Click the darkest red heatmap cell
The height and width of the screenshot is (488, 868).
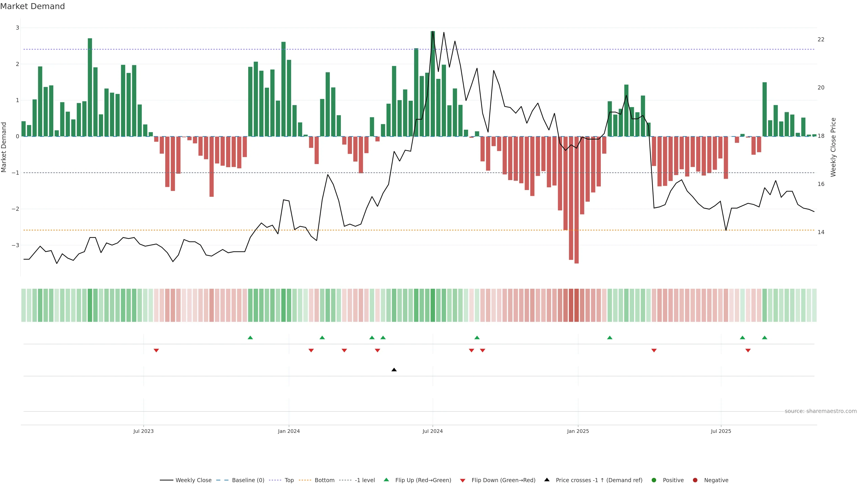click(576, 305)
